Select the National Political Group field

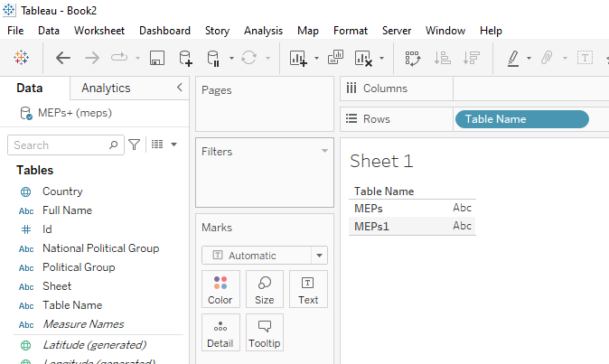point(100,248)
